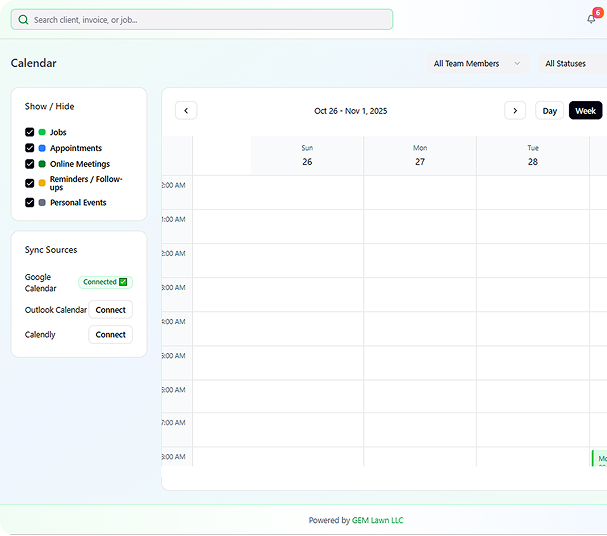Go to previous week with left chevron
The image size is (607, 536).
(186, 111)
